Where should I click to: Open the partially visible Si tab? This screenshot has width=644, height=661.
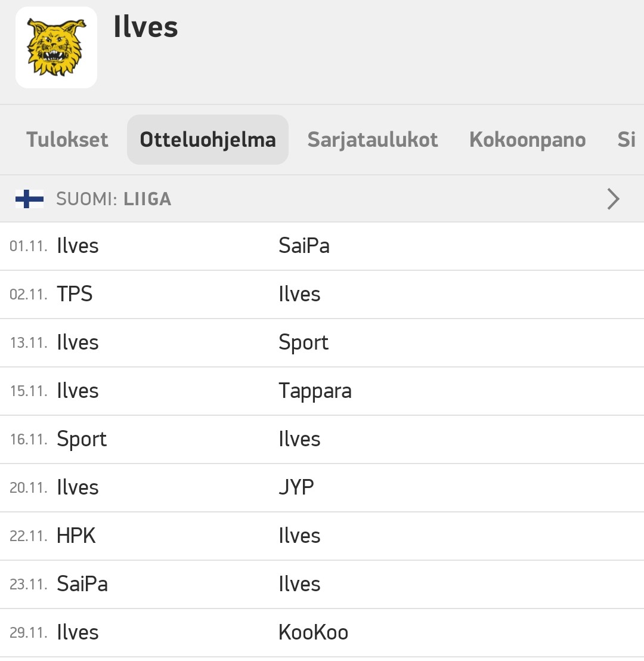(627, 140)
